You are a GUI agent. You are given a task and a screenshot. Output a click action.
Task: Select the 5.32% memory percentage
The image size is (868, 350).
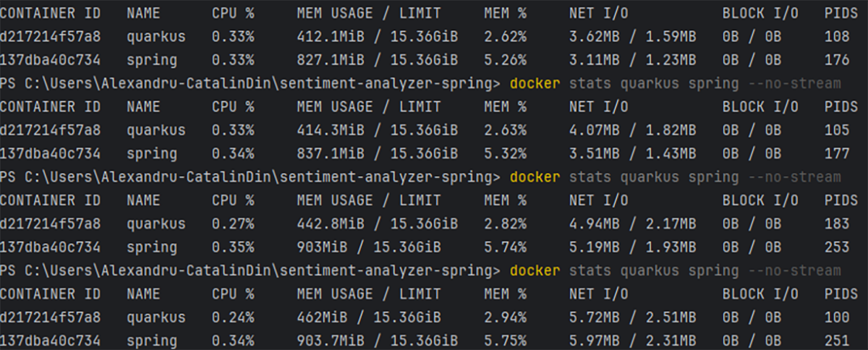pyautogui.click(x=505, y=153)
